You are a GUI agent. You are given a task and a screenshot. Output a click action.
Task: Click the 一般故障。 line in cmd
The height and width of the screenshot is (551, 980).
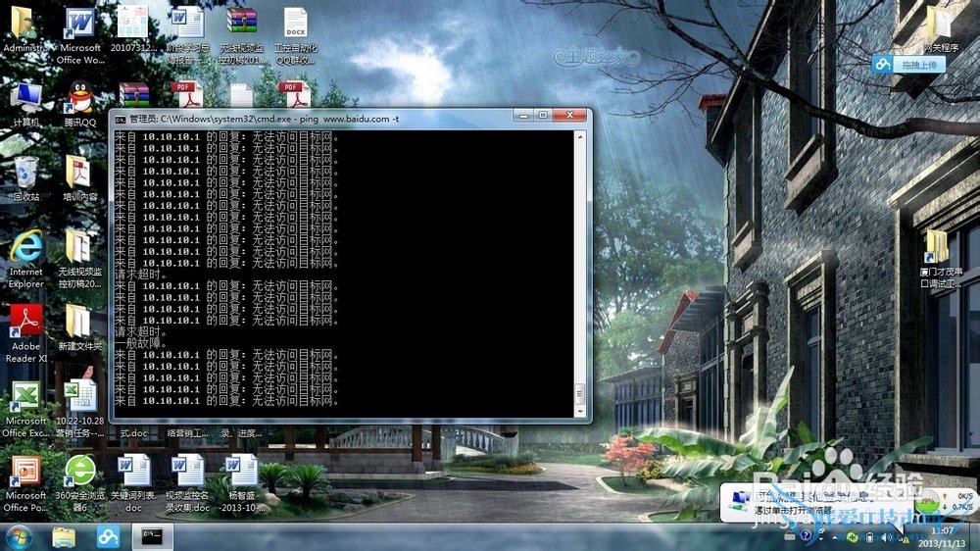click(x=141, y=343)
